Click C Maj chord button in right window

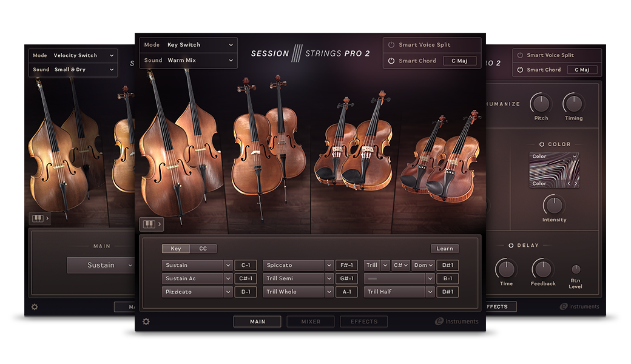(x=582, y=70)
